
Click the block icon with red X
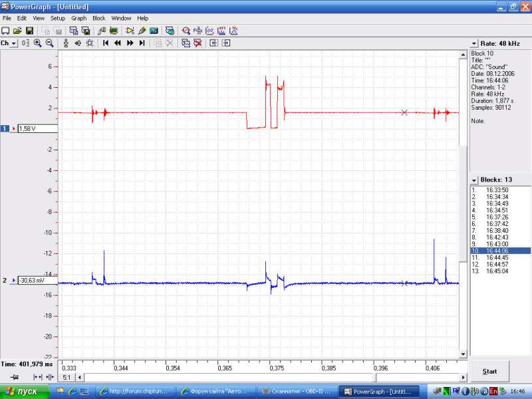point(198,43)
